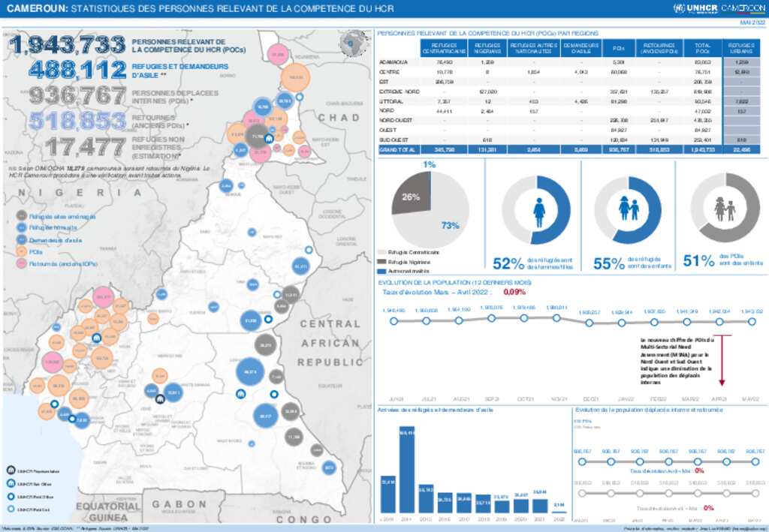769x532 pixels.
Task: Click the 'SUD-OUEST' table row label
Action: [394, 140]
